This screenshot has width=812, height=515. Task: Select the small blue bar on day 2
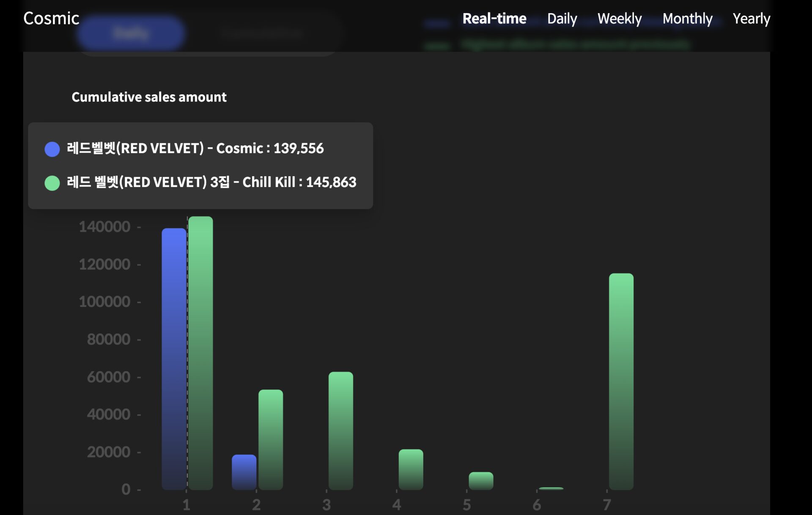(244, 472)
